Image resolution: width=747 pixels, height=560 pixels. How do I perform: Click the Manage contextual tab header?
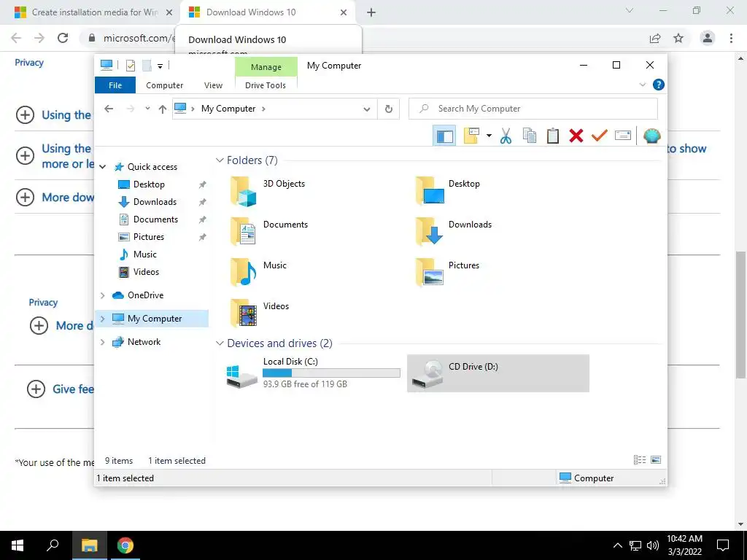[x=266, y=67]
